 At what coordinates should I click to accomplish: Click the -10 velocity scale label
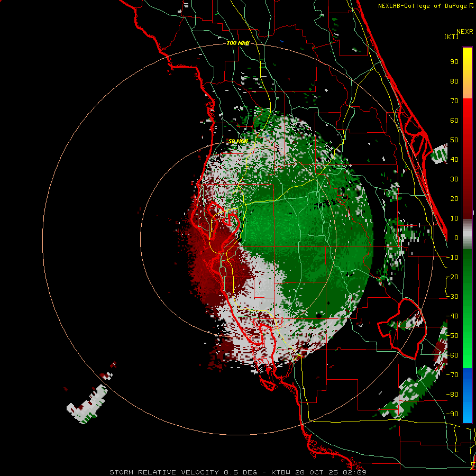coord(452,258)
